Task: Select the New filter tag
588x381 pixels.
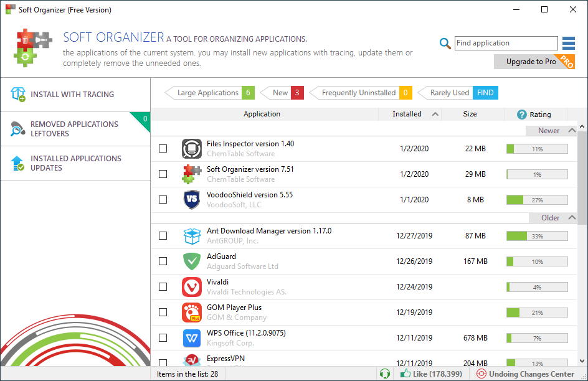Action: click(282, 93)
